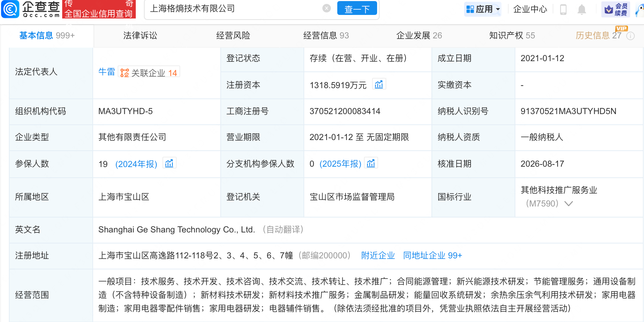Click 营业期限 value 2021-01-12 至 无固定期限
The image size is (644, 322).
pyautogui.click(x=359, y=137)
